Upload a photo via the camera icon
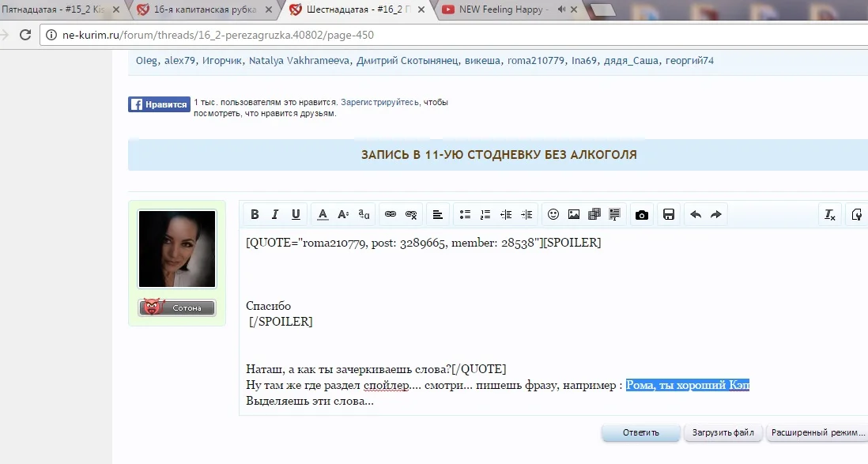This screenshot has width=868, height=464. click(x=642, y=213)
